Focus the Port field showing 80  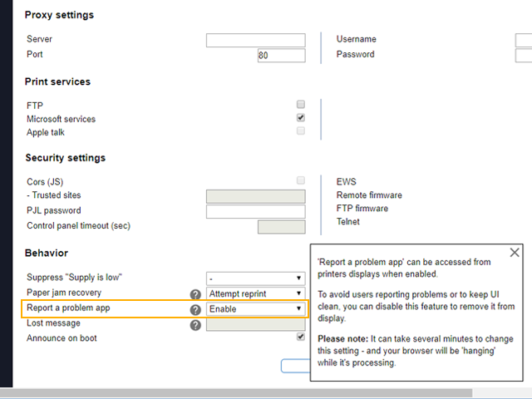281,56
